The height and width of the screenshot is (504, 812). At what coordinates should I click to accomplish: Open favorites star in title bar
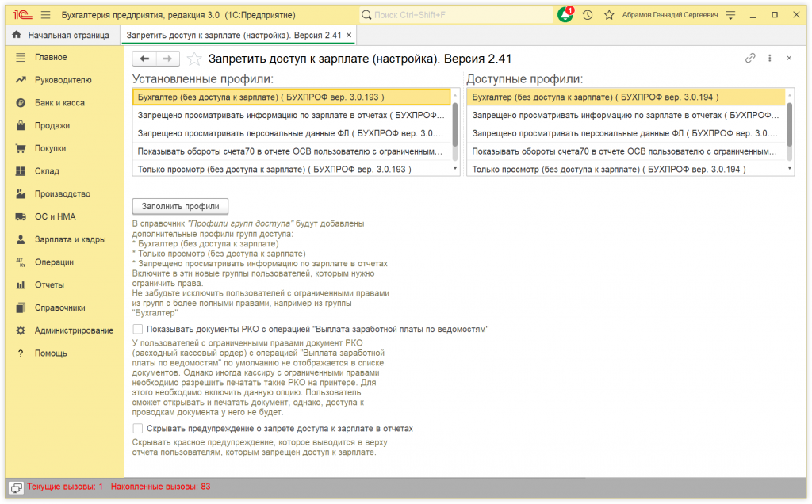coord(609,15)
